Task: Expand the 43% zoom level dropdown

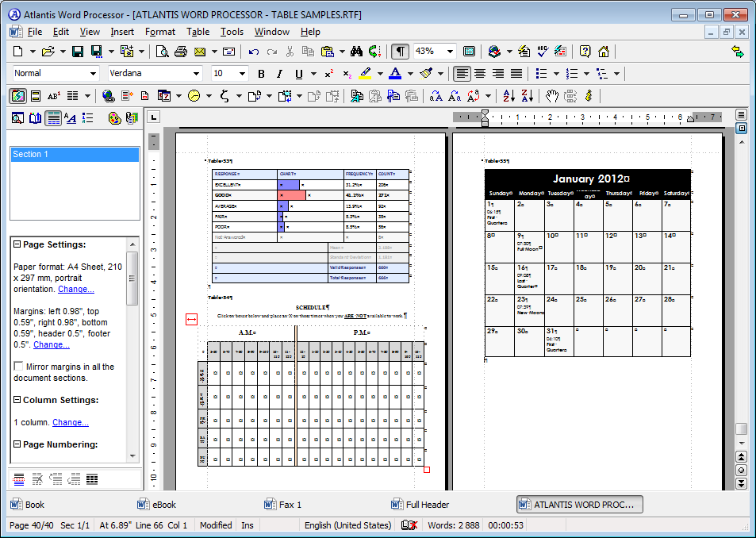Action: pos(449,51)
